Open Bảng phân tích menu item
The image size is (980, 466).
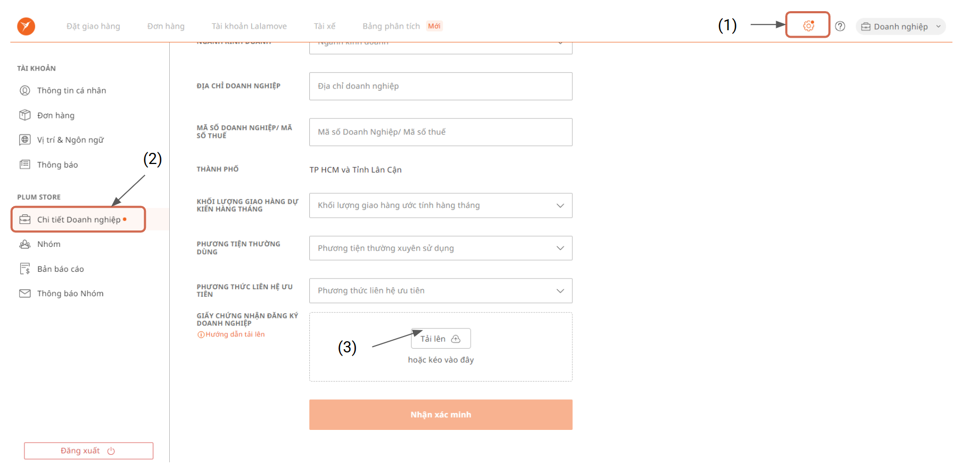391,26
